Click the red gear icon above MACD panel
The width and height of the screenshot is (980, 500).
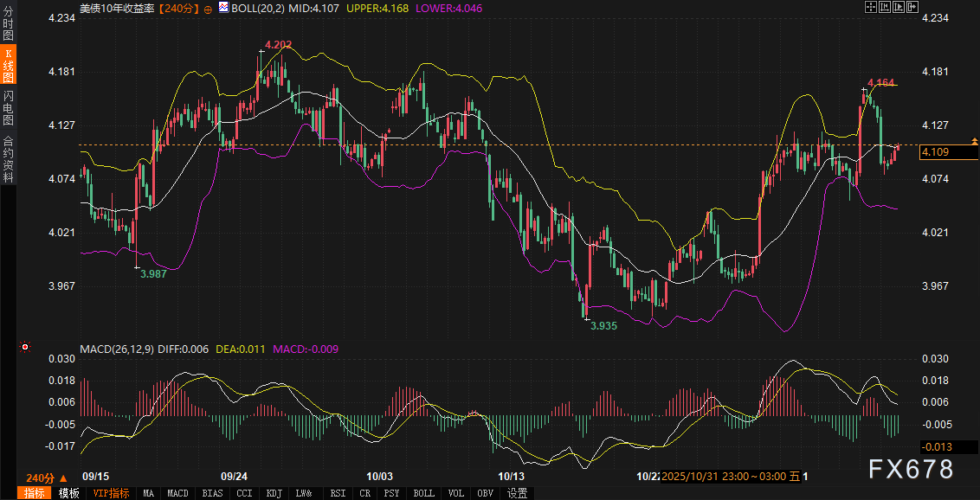(x=24, y=348)
